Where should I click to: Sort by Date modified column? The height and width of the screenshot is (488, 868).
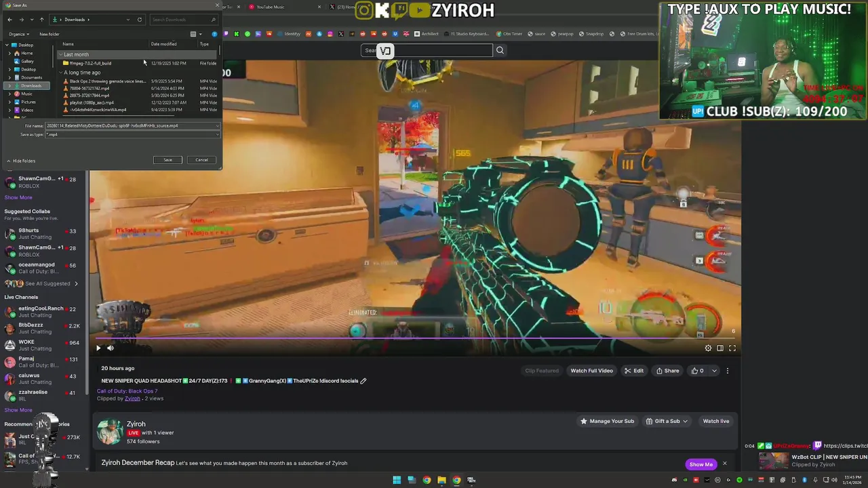163,44
